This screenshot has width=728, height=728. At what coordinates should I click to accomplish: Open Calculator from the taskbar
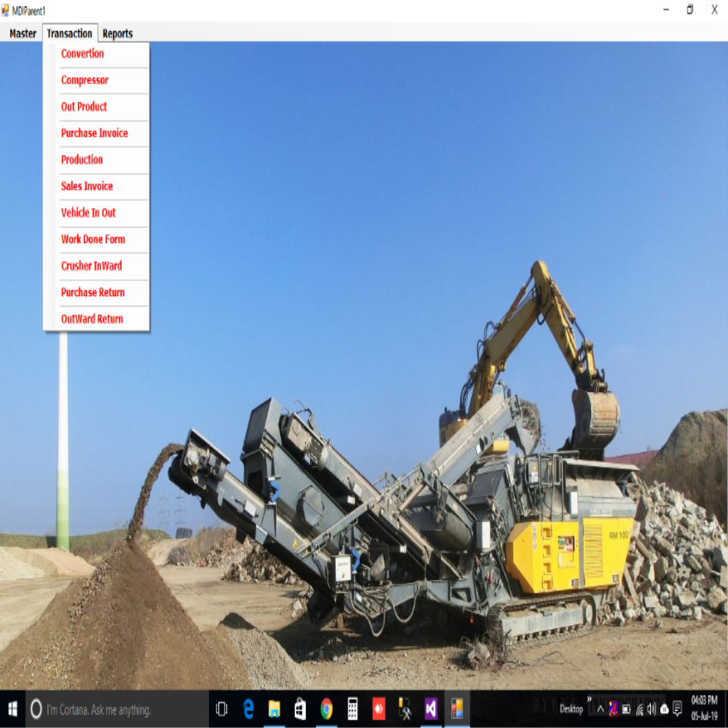pos(352,709)
